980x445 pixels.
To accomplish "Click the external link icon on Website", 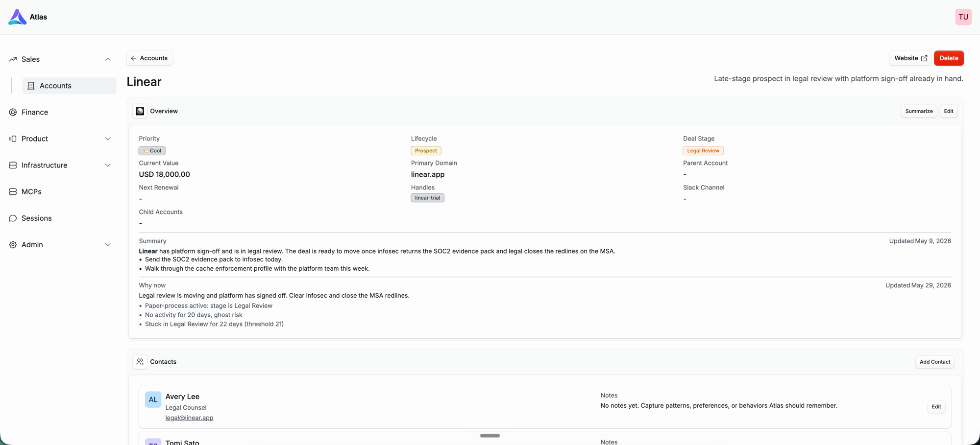I will (x=924, y=58).
